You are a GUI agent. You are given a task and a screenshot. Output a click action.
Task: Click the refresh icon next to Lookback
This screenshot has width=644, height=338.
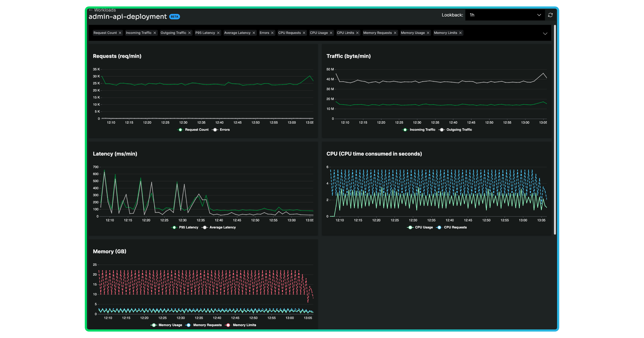coord(550,15)
